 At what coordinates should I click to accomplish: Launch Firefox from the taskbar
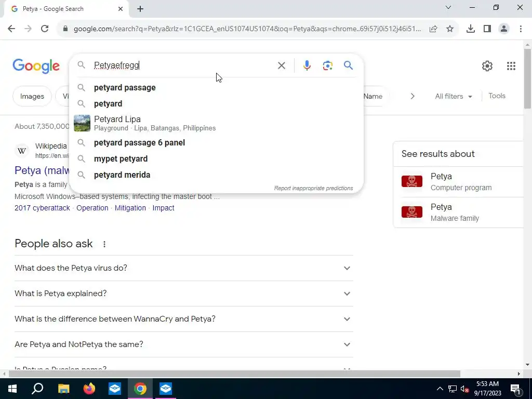[89, 389]
